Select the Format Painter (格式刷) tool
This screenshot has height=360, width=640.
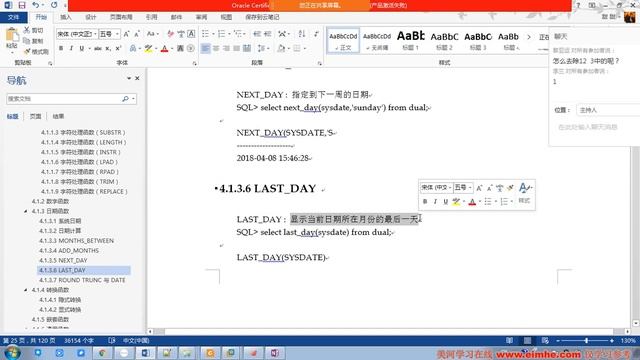36,51
